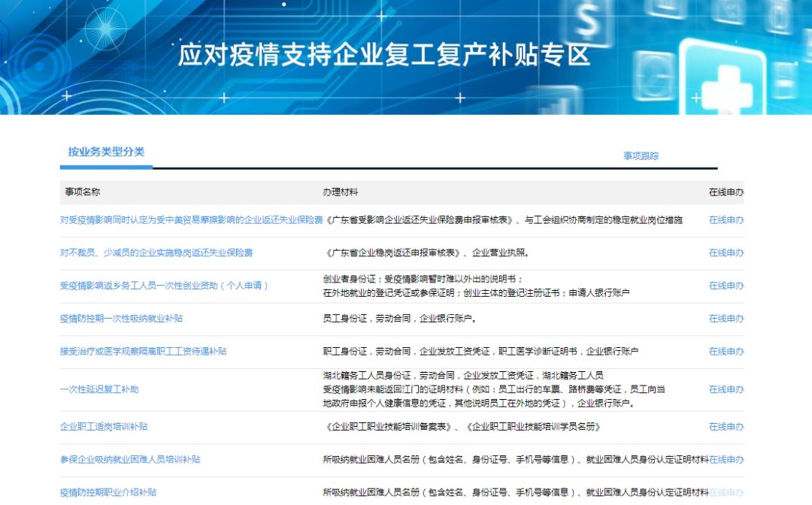Select the 按业务类型分类 tab
812x505 pixels.
[106, 152]
